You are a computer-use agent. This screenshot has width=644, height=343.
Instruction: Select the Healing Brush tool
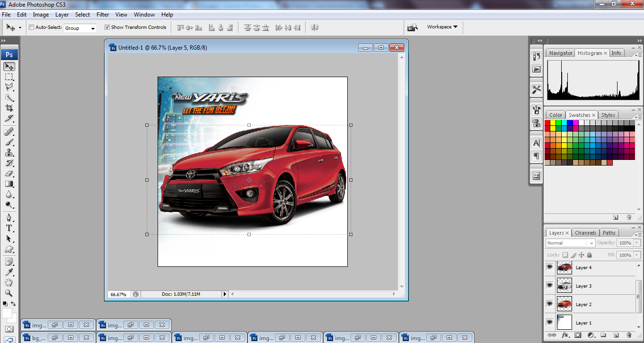tap(9, 132)
